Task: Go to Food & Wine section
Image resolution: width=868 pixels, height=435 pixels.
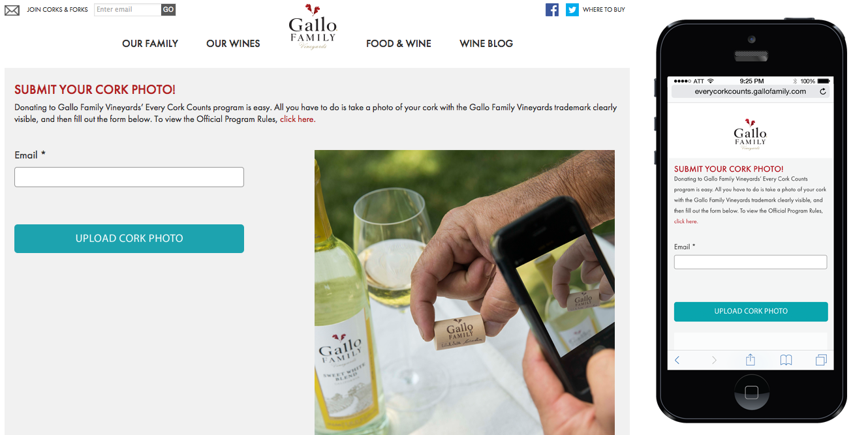Action: (x=399, y=44)
